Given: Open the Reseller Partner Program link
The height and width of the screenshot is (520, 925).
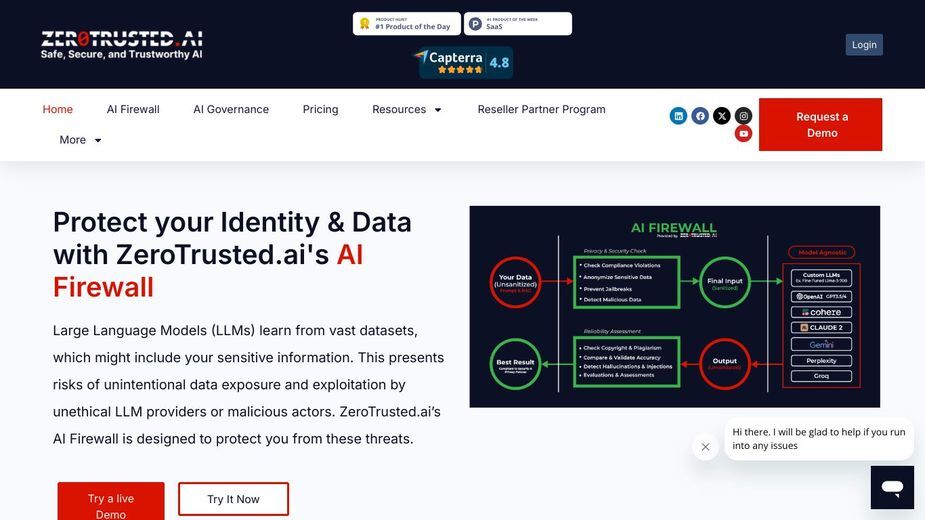Looking at the screenshot, I should click(x=542, y=109).
